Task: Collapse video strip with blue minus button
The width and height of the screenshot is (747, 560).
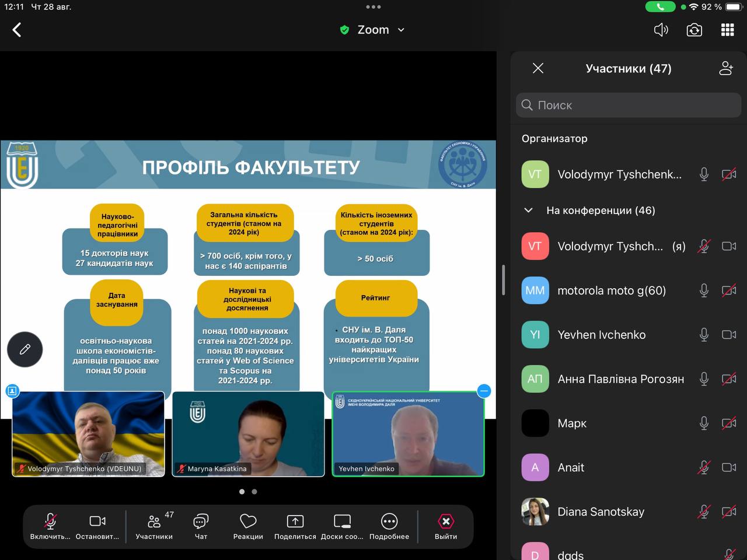Action: (x=484, y=391)
